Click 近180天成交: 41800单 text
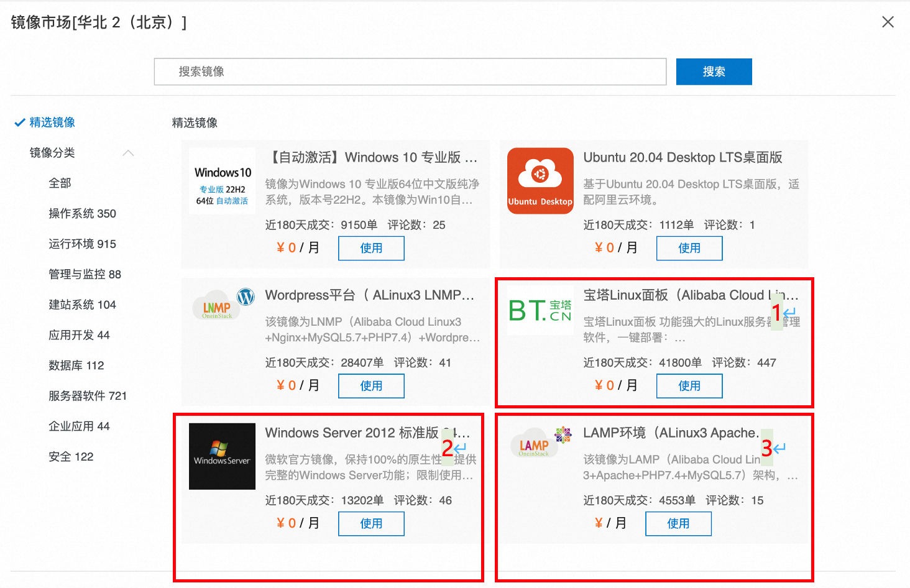 pyautogui.click(x=642, y=363)
